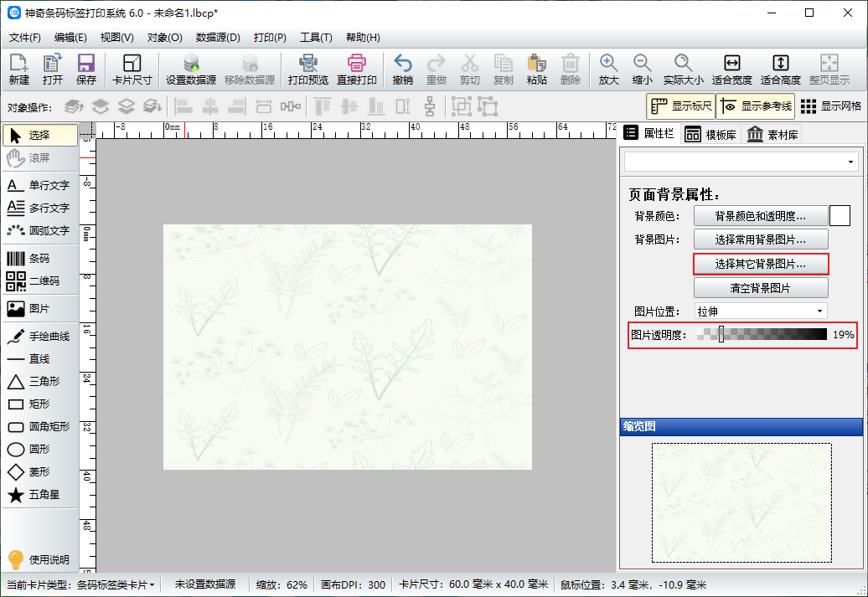
Task: Open the 对象(O) menu
Action: tap(164, 38)
